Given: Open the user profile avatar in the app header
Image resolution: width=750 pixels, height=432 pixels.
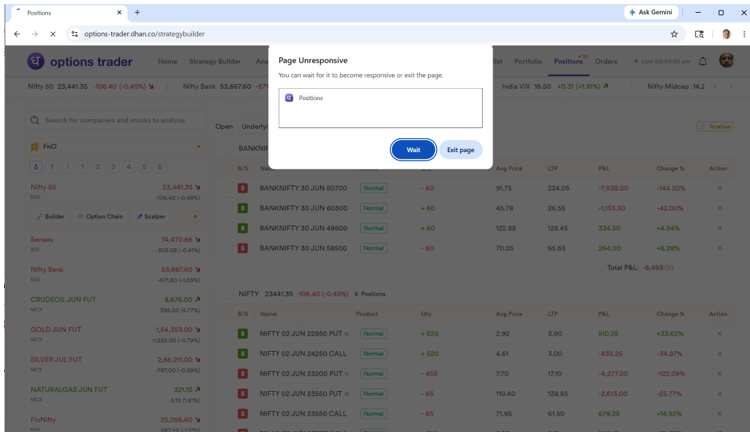Looking at the screenshot, I should point(726,60).
